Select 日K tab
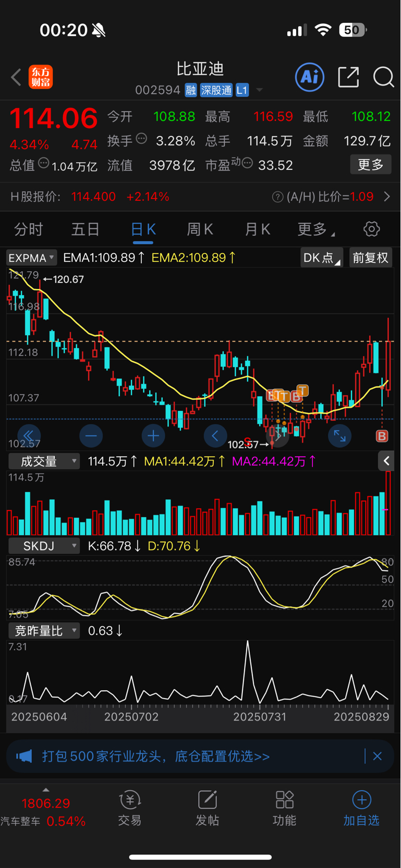The width and height of the screenshot is (401, 868). 143,229
